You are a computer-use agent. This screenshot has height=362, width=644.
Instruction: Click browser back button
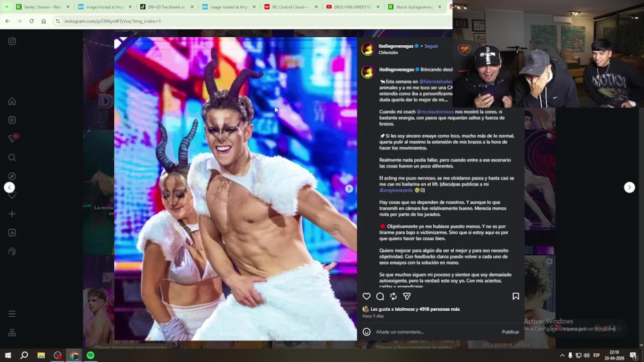(x=7, y=21)
